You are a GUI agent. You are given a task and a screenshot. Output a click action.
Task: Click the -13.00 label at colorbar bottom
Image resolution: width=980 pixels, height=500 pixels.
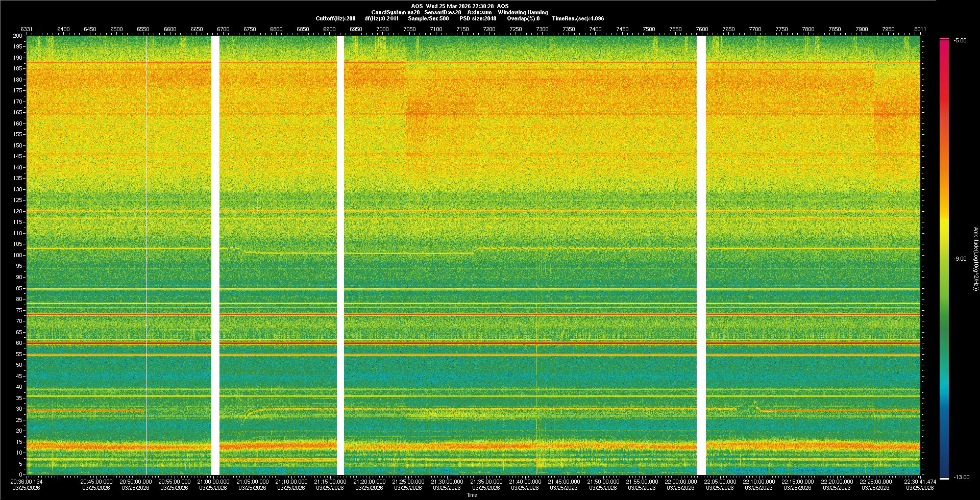click(x=961, y=477)
